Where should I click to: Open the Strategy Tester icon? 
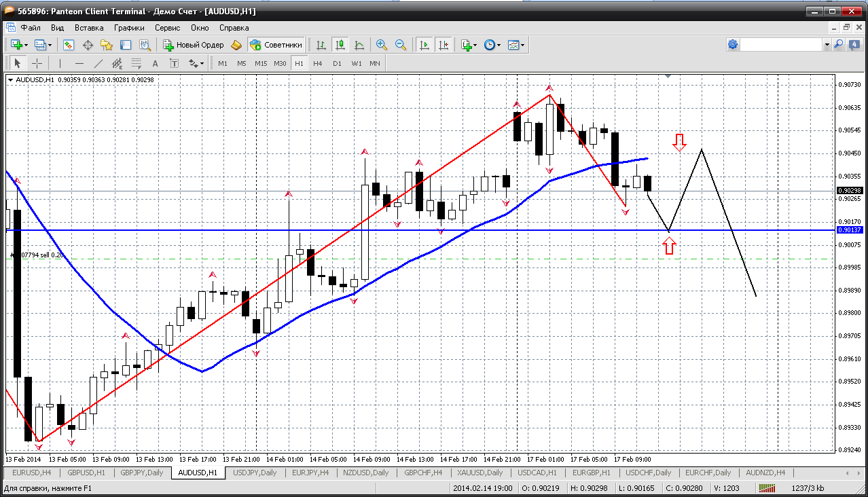click(145, 45)
